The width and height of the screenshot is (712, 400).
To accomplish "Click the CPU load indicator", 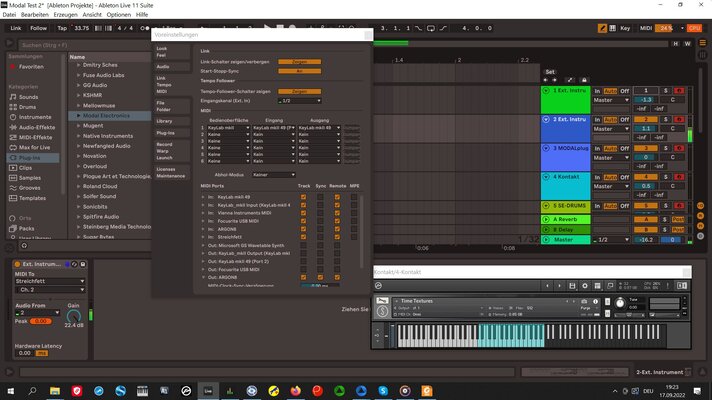I will tap(694, 28).
